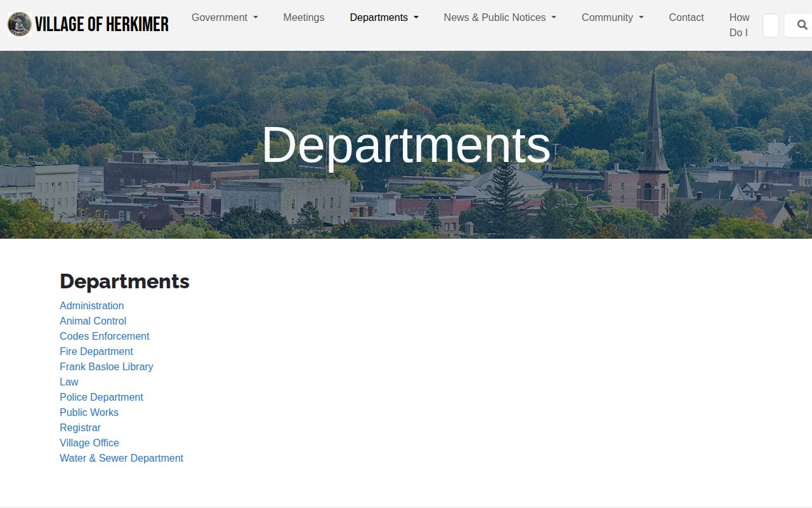Open the Meetings nav item
The width and height of the screenshot is (812, 508).
point(304,18)
